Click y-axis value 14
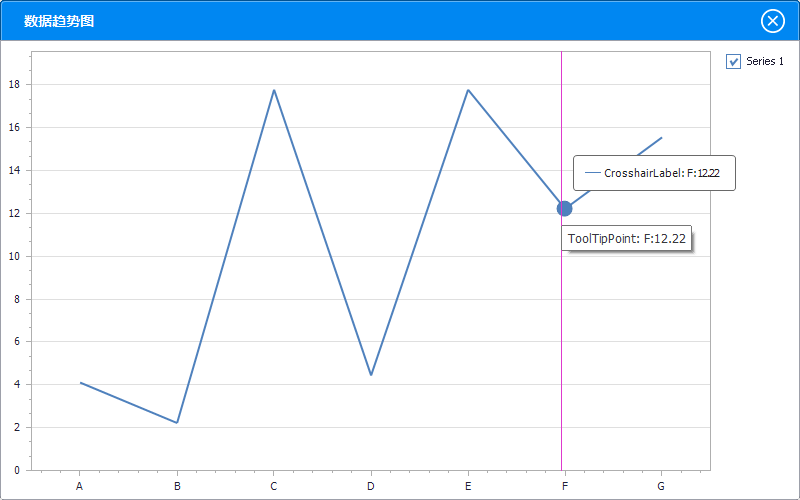The width and height of the screenshot is (800, 500). 14,170
